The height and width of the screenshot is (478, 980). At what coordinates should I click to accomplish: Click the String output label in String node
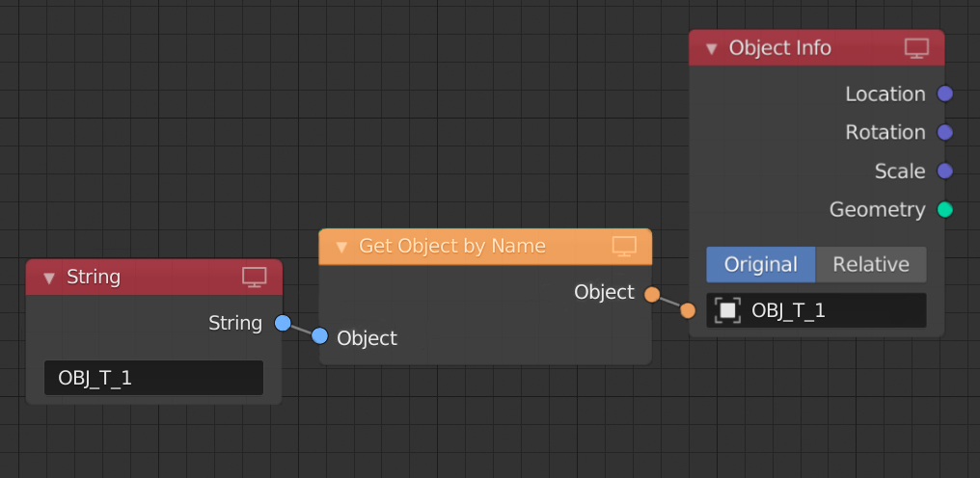[235, 323]
